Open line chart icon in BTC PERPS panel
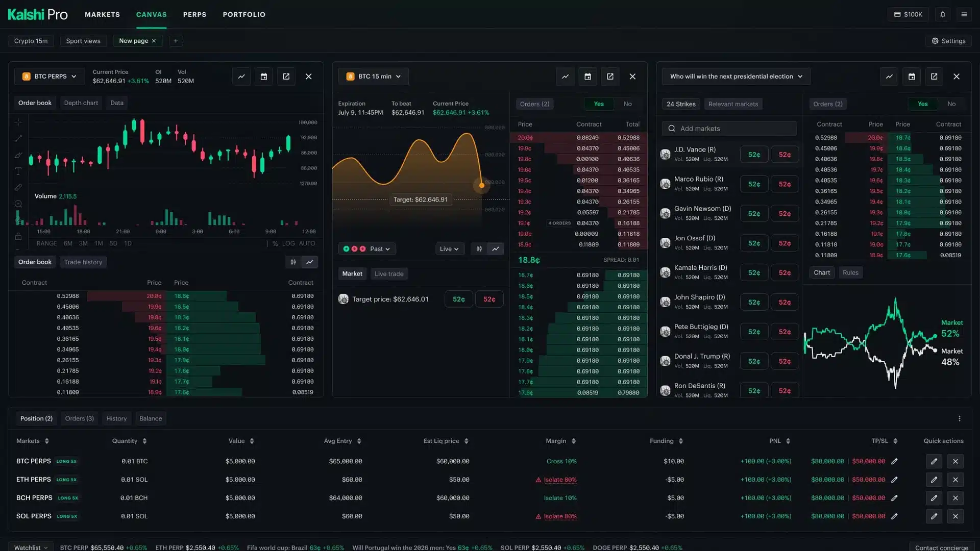The height and width of the screenshot is (551, 980). 241,77
